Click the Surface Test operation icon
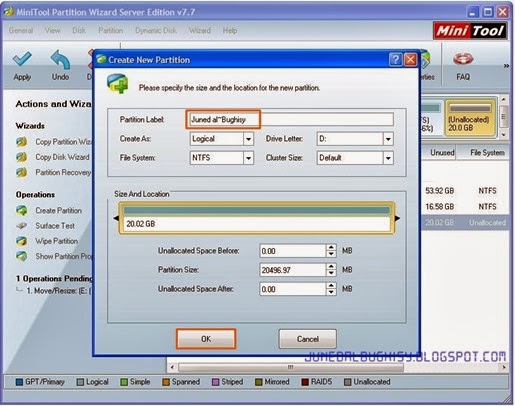 tap(22, 226)
